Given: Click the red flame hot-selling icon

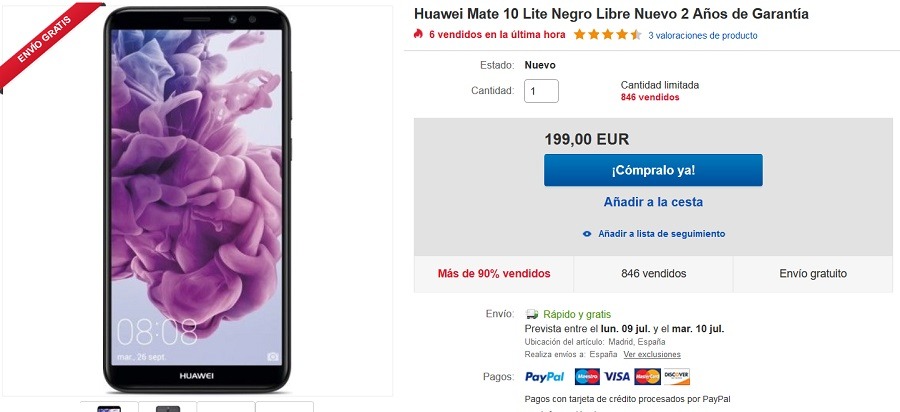Looking at the screenshot, I should (x=418, y=34).
